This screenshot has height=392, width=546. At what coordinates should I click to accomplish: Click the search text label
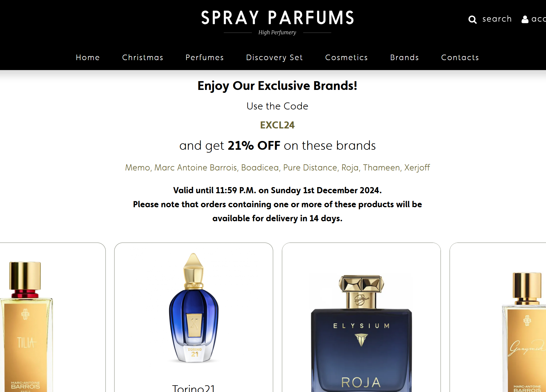[x=497, y=19]
